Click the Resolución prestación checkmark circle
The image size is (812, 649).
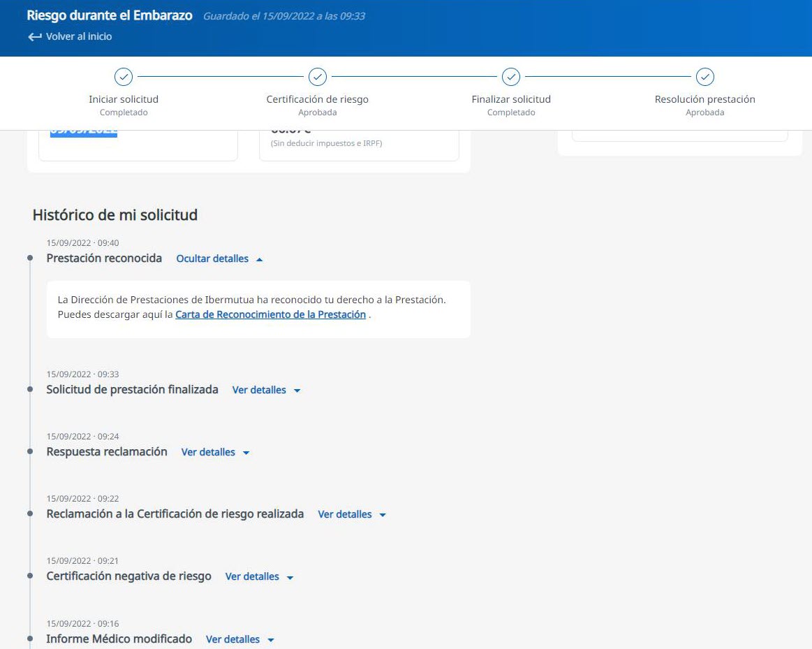(705, 77)
